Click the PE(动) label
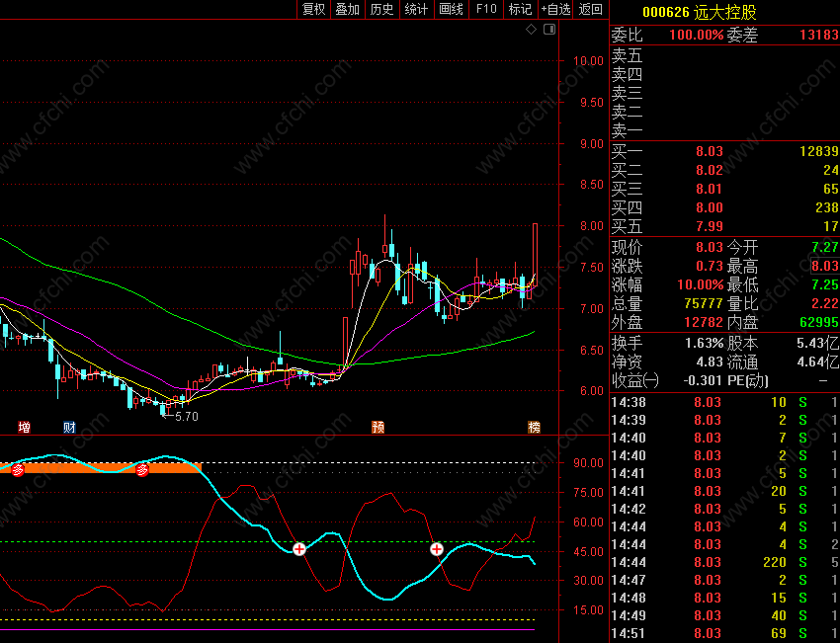Screen dimensions: 840x643 (748, 380)
